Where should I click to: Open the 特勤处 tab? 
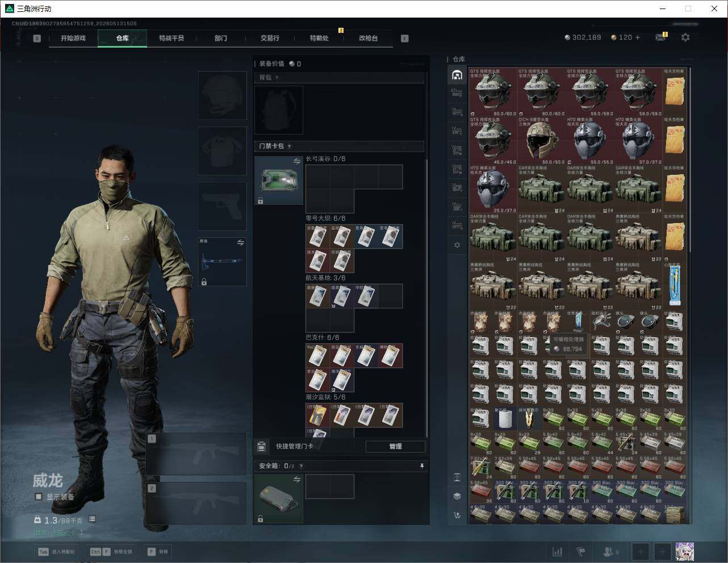319,38
